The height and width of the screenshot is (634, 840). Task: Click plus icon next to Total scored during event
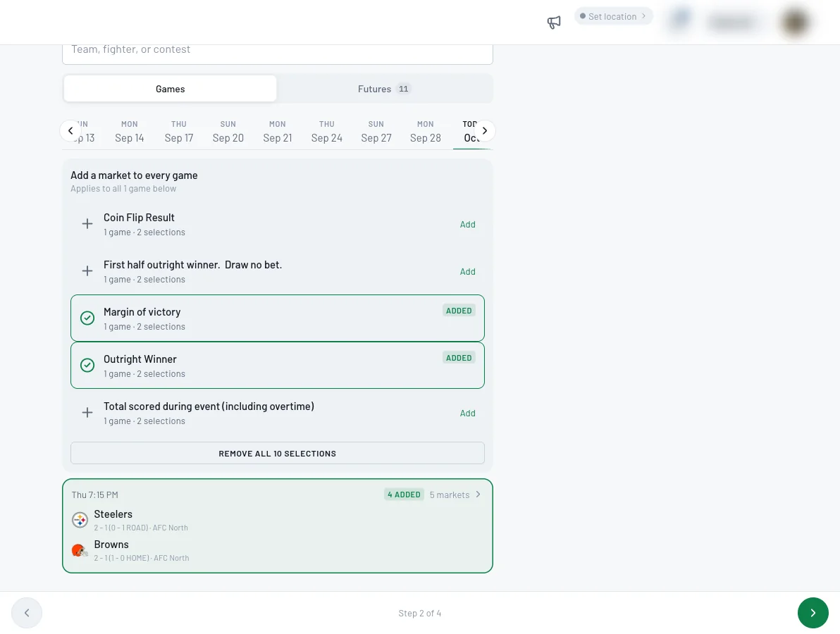[x=87, y=412]
